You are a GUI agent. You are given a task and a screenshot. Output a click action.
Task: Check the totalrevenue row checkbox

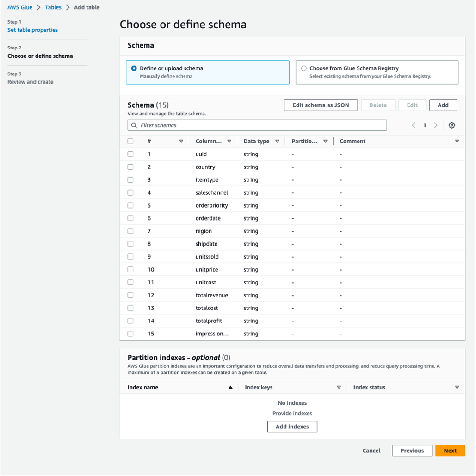click(x=130, y=295)
